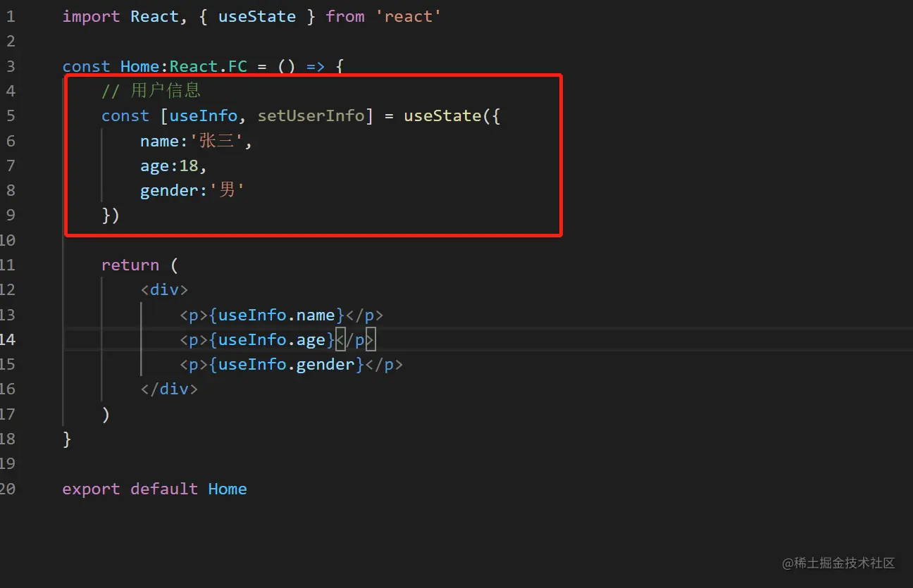Click line number 1 in the gutter

pyautogui.click(x=10, y=17)
